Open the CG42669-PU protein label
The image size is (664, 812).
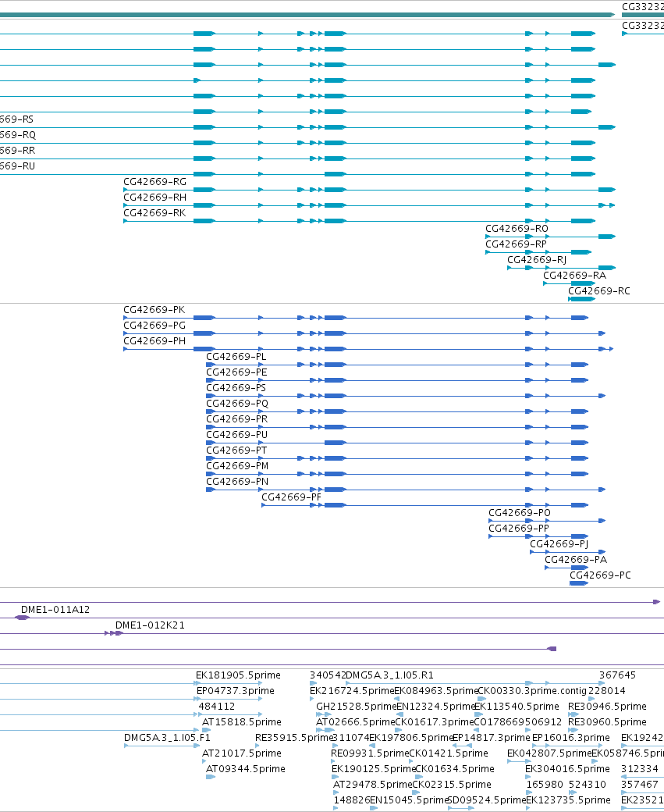(237, 434)
